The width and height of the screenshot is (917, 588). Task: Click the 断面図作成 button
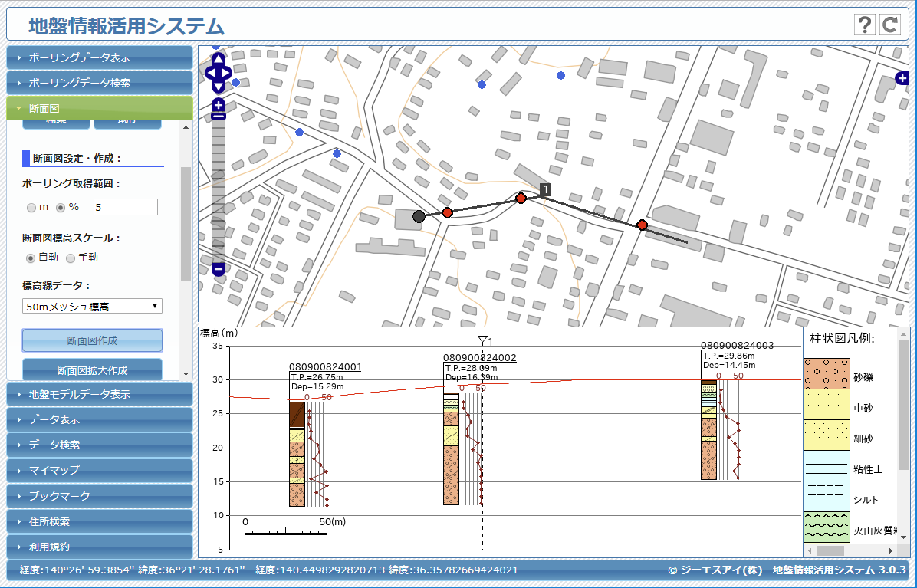[x=93, y=340]
